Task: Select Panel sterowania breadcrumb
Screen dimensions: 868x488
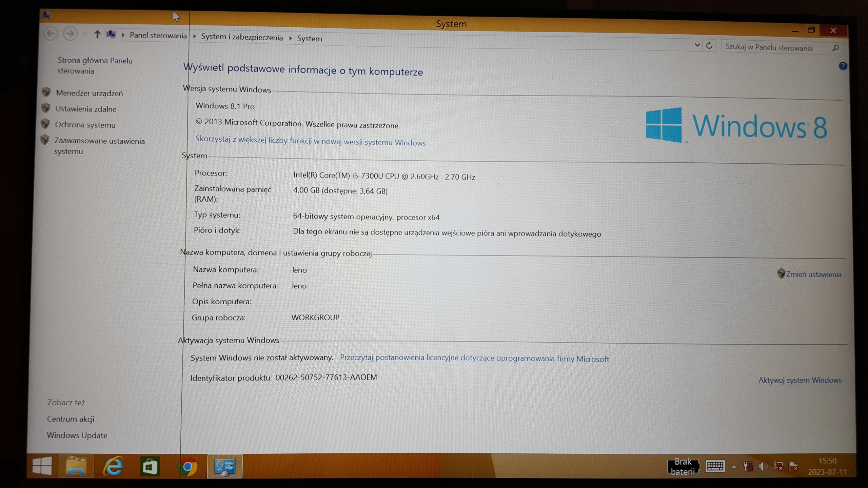Action: coord(158,35)
